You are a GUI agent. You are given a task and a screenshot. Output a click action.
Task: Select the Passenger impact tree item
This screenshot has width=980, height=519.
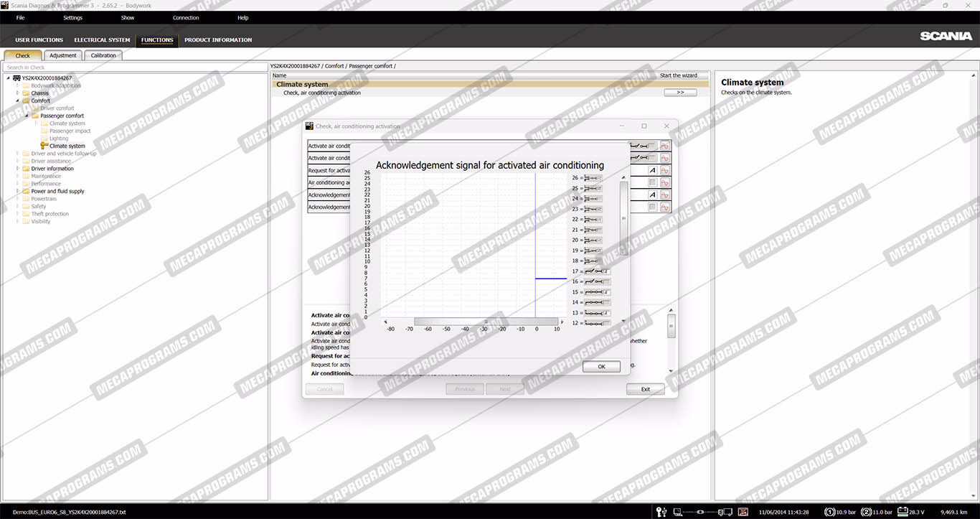pyautogui.click(x=70, y=131)
